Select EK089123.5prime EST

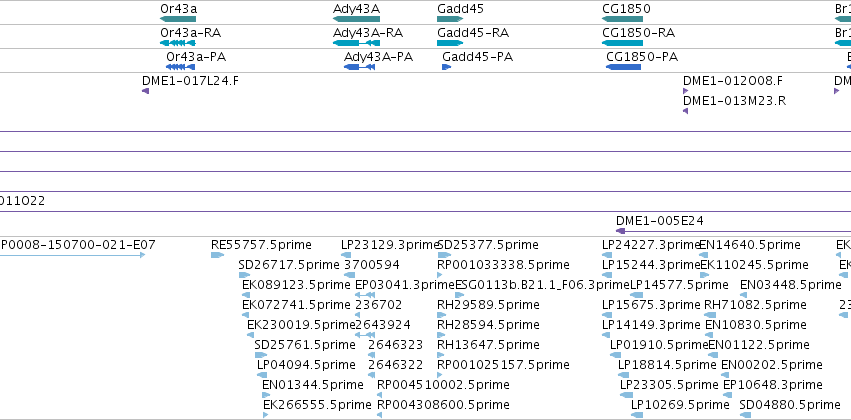click(x=246, y=295)
